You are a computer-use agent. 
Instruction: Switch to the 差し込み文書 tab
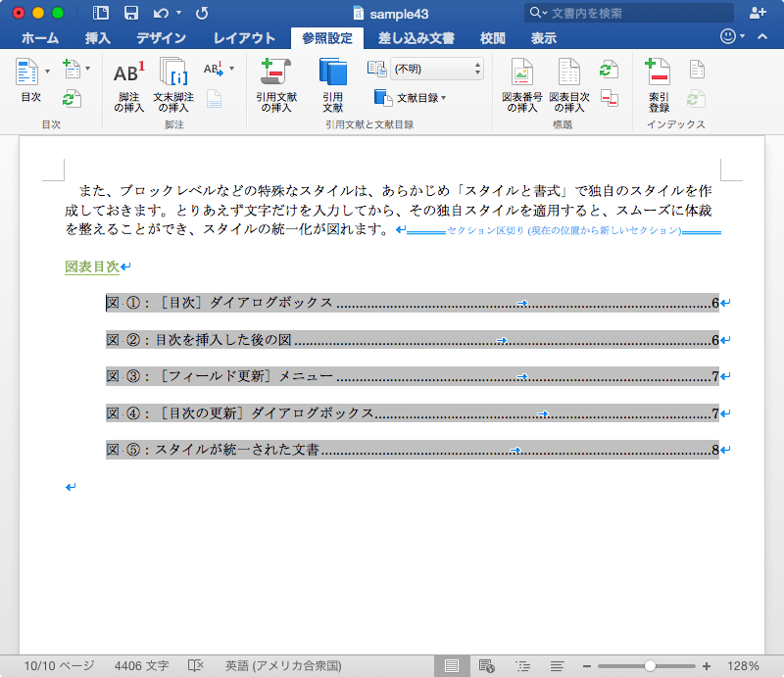point(416,38)
